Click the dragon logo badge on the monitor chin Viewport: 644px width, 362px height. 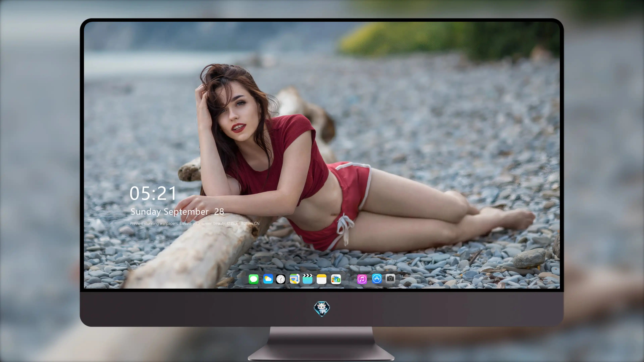coord(322,309)
